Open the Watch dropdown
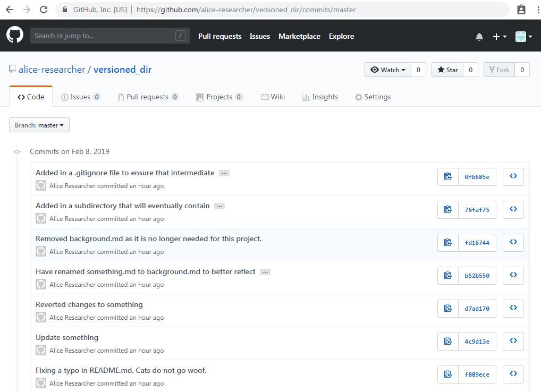The image size is (541, 392). (387, 70)
